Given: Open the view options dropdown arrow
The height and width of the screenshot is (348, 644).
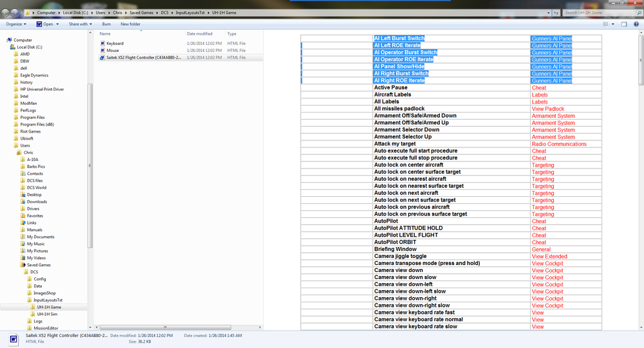Looking at the screenshot, I should (613, 24).
